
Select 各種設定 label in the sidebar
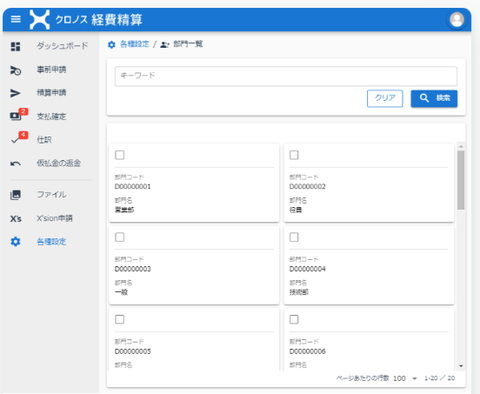click(x=51, y=242)
